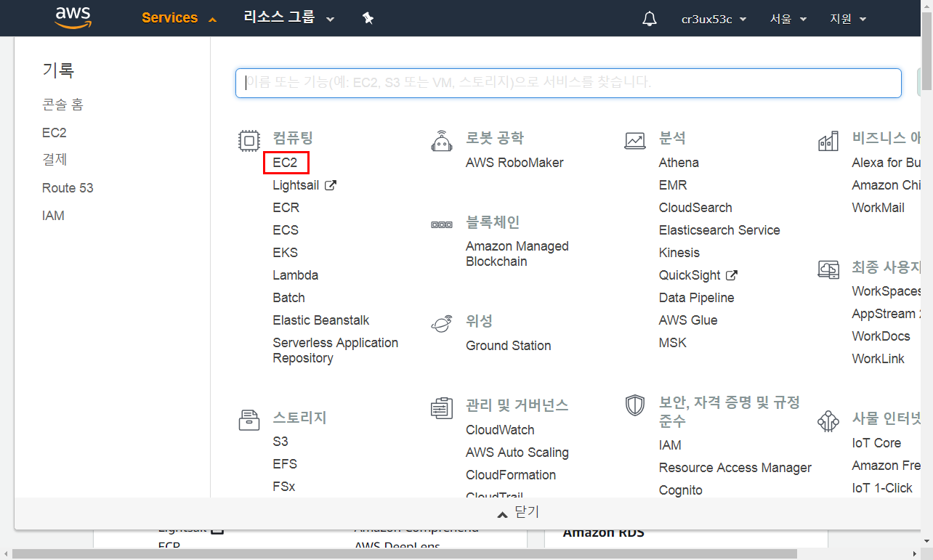Viewport: 933px width, 560px height.
Task: Open the CloudFormation service
Action: [x=511, y=475]
